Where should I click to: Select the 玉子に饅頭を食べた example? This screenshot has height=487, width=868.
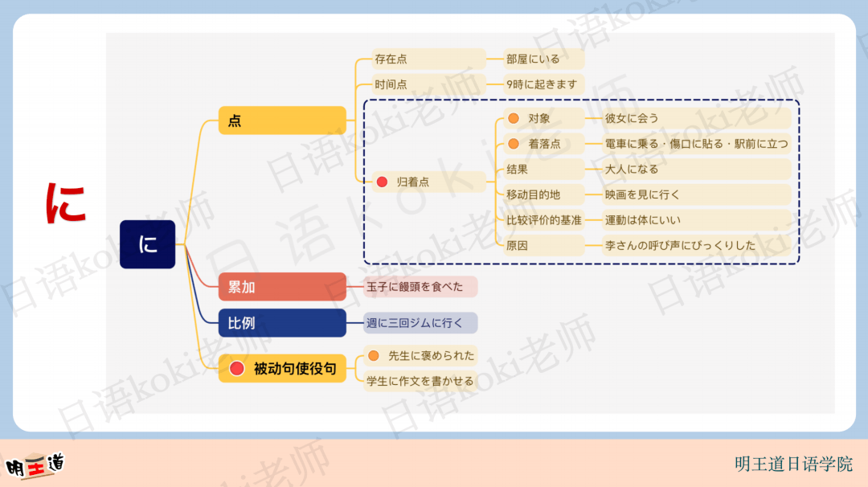pos(420,287)
